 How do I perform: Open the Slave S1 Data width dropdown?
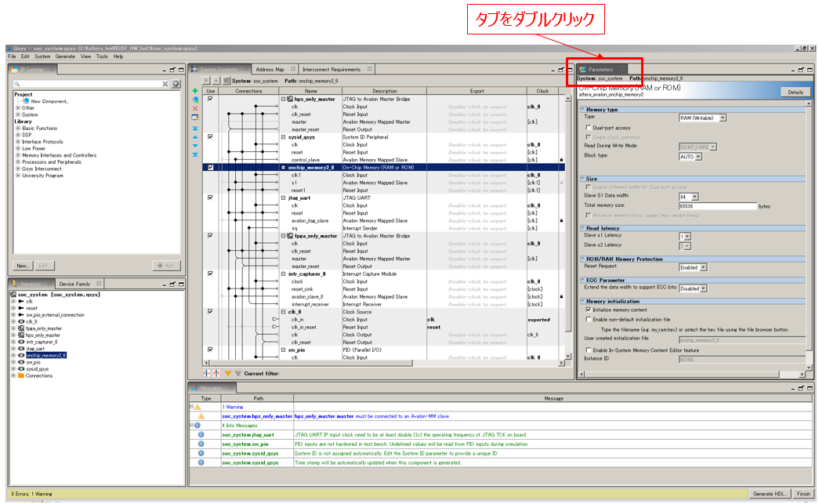pos(688,197)
